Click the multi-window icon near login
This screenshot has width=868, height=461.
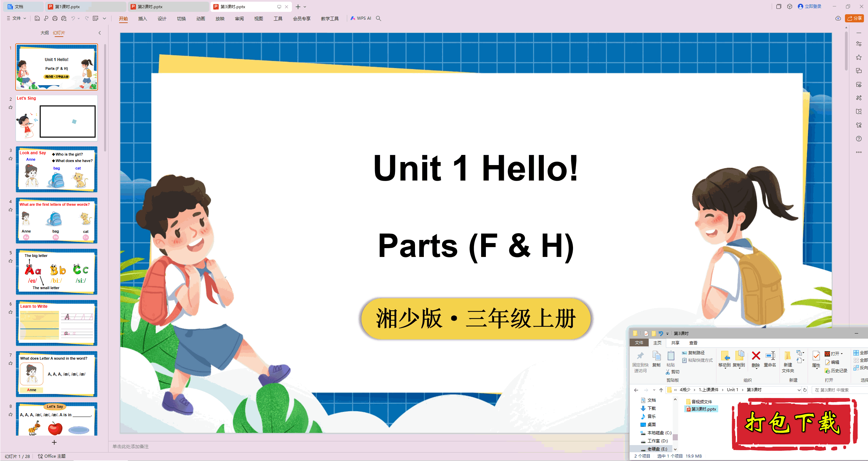click(x=779, y=6)
